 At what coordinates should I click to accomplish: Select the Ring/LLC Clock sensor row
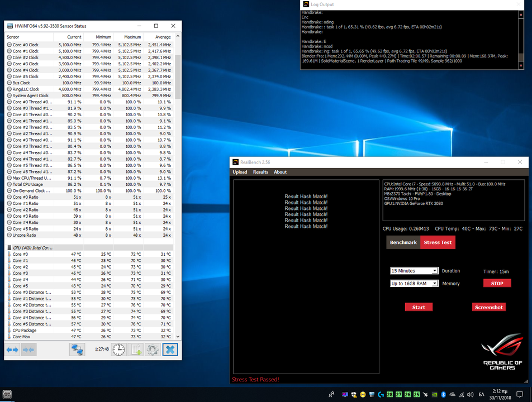pos(89,89)
